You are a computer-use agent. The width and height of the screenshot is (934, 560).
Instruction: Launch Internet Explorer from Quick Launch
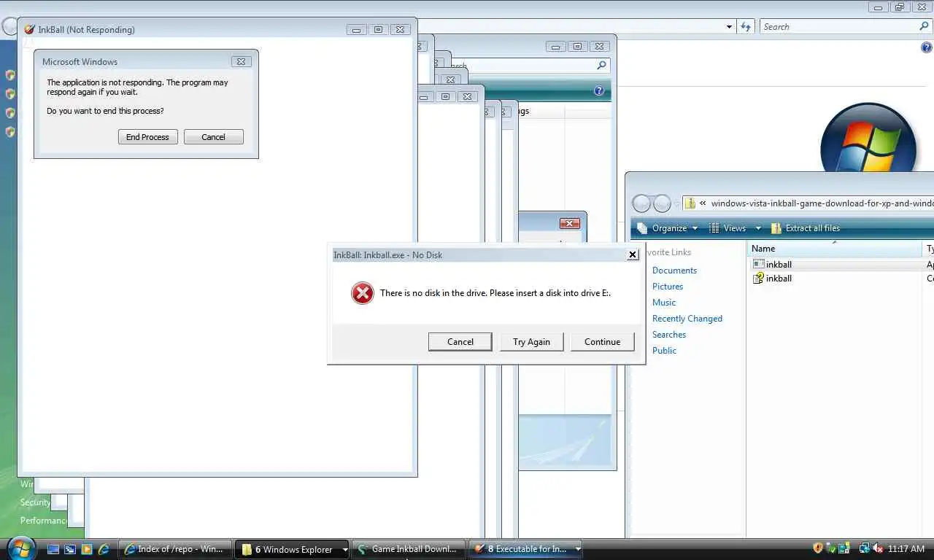(x=104, y=549)
